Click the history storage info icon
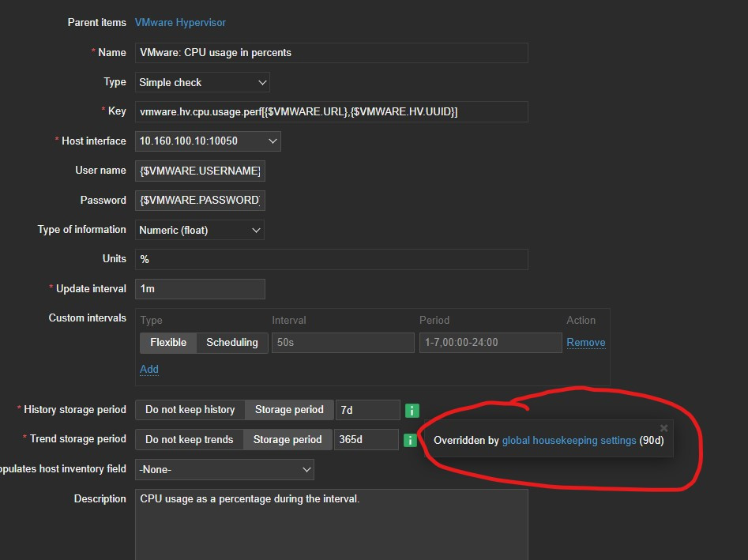The height and width of the screenshot is (560, 748). click(x=412, y=410)
